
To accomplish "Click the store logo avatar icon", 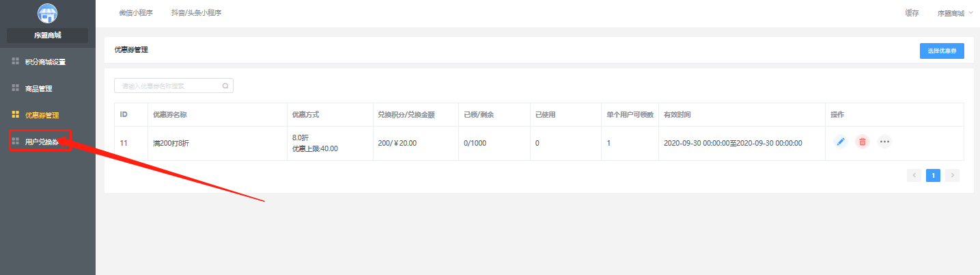I will 48,14.
